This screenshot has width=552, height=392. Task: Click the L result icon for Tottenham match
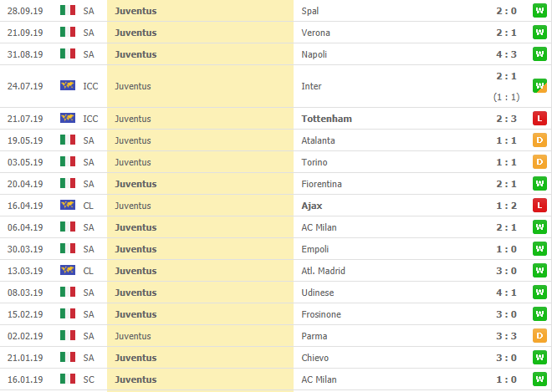coord(539,119)
